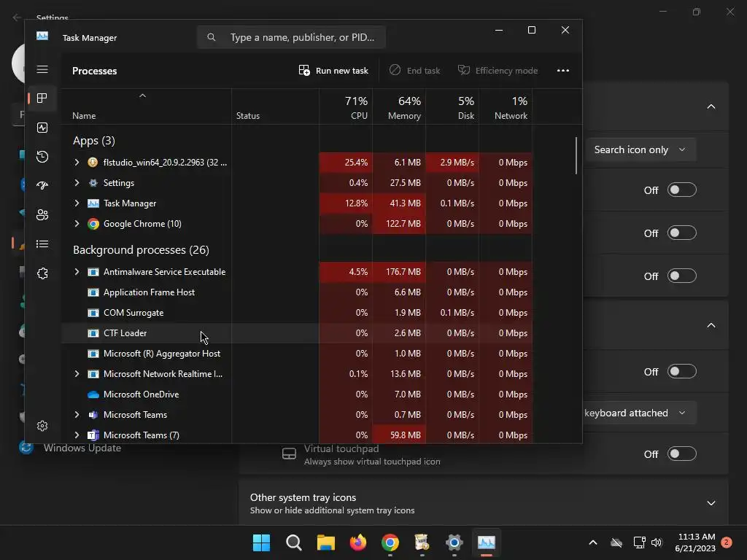The width and height of the screenshot is (747, 560).
Task: Open Task Manager hamburger navigation menu
Action: 42,69
